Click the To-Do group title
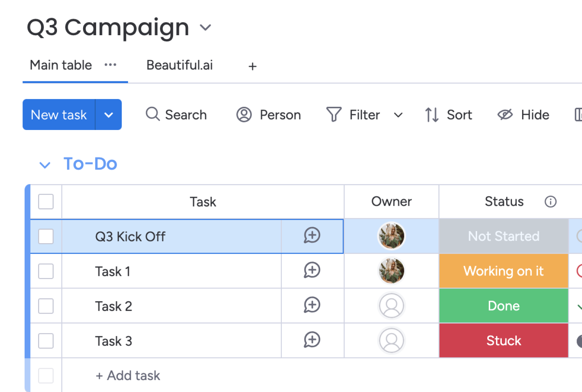 pyautogui.click(x=90, y=164)
